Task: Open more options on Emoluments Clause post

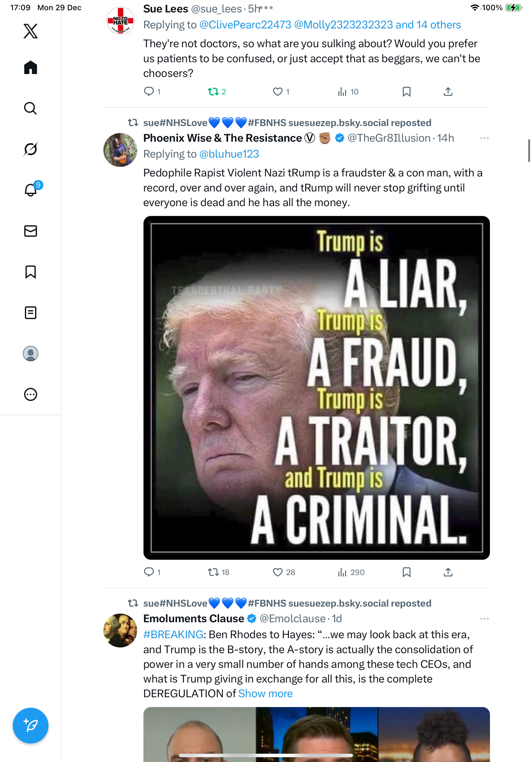Action: [484, 619]
